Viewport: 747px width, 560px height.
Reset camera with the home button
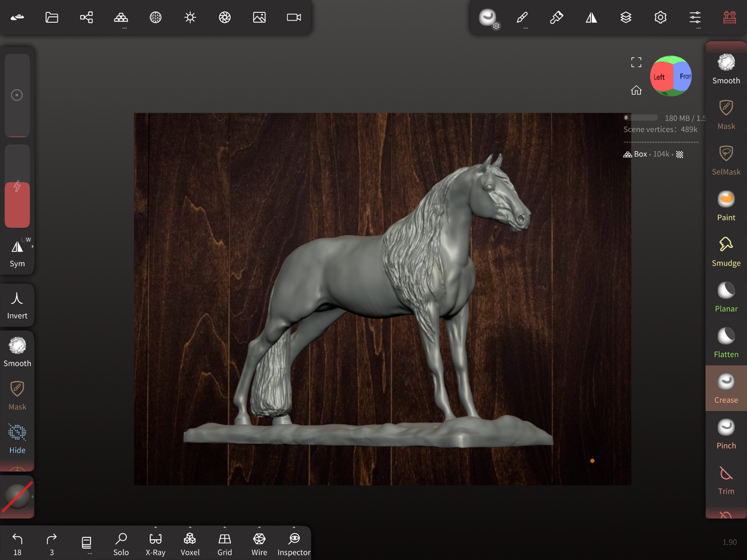pyautogui.click(x=636, y=90)
